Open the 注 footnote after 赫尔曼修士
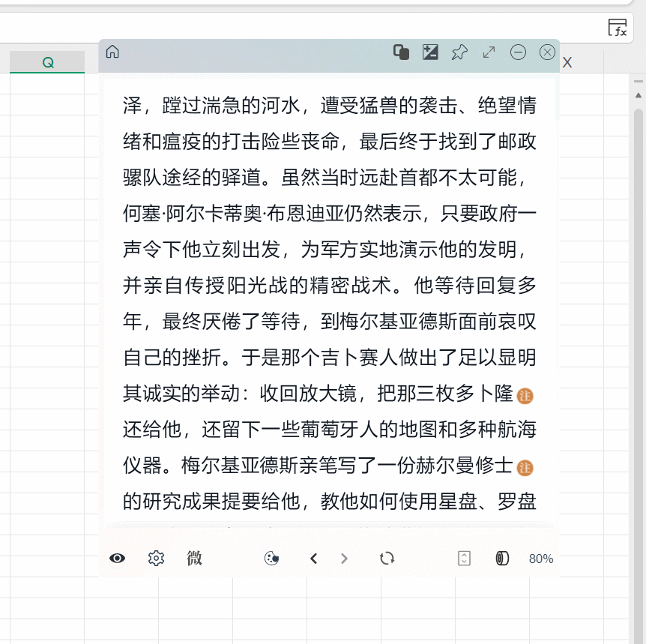 (526, 468)
